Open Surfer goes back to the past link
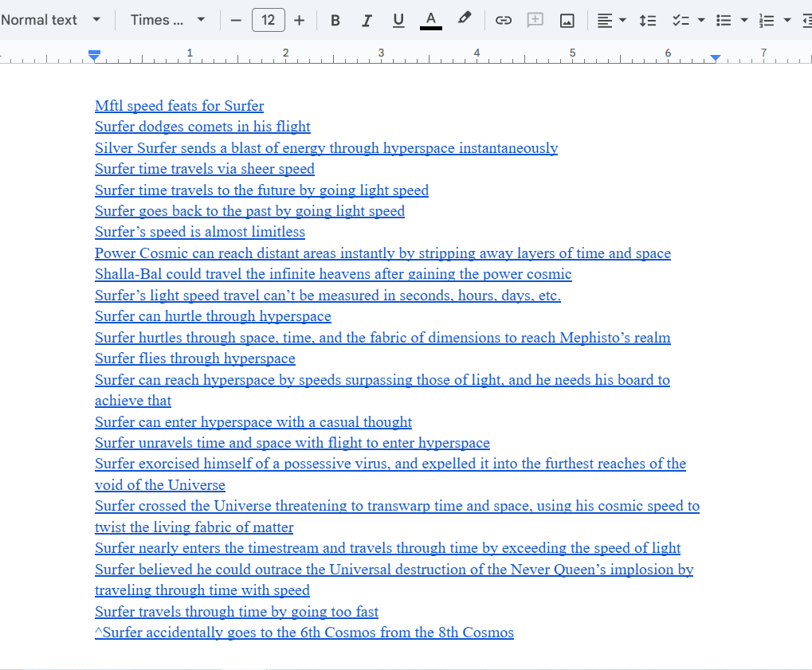This screenshot has width=812, height=670. click(x=249, y=211)
